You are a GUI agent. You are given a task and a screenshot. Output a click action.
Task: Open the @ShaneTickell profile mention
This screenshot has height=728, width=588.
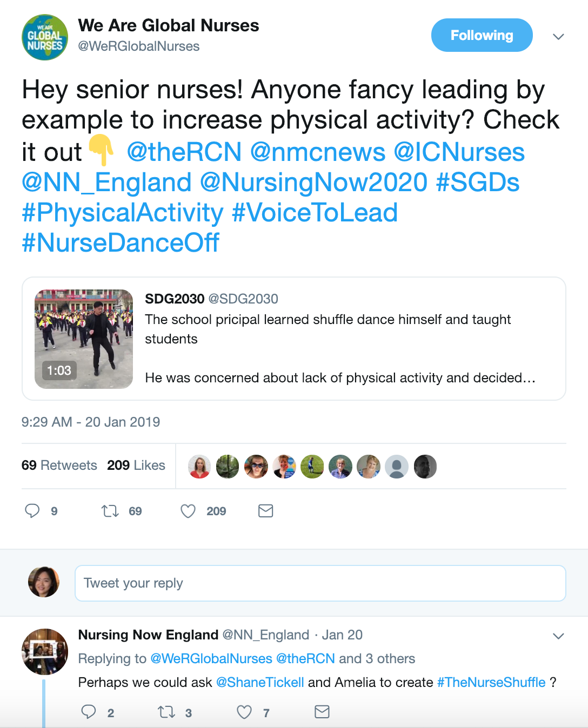coord(260,683)
